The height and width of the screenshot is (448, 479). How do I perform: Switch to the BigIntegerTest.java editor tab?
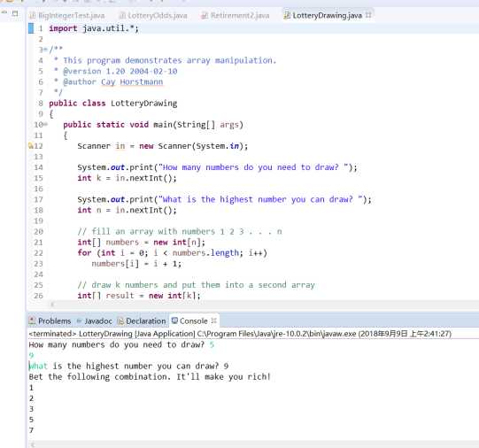tap(67, 15)
